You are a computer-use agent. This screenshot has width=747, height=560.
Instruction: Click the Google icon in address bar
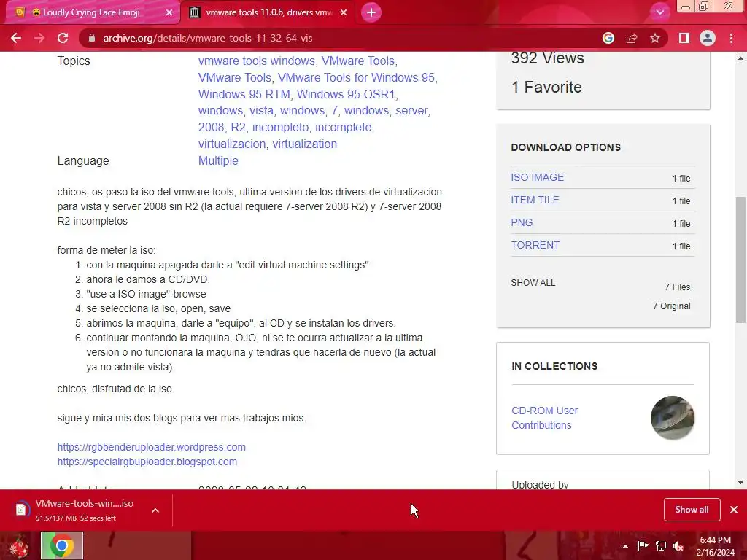(608, 38)
